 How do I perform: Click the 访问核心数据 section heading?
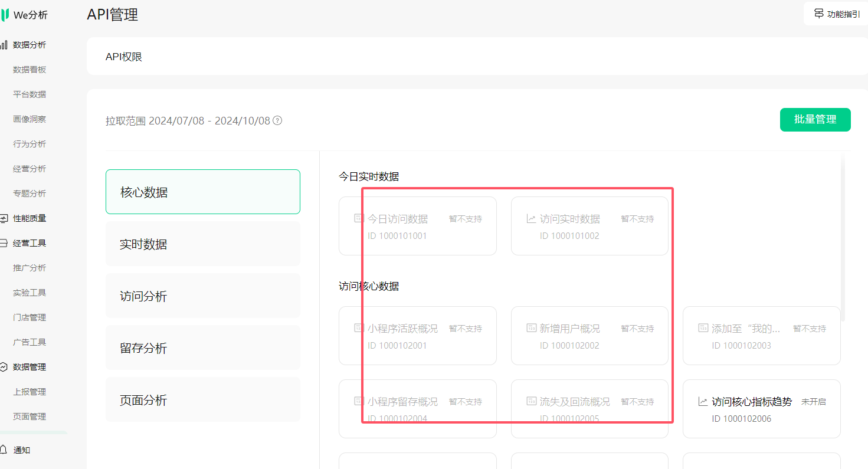(369, 286)
